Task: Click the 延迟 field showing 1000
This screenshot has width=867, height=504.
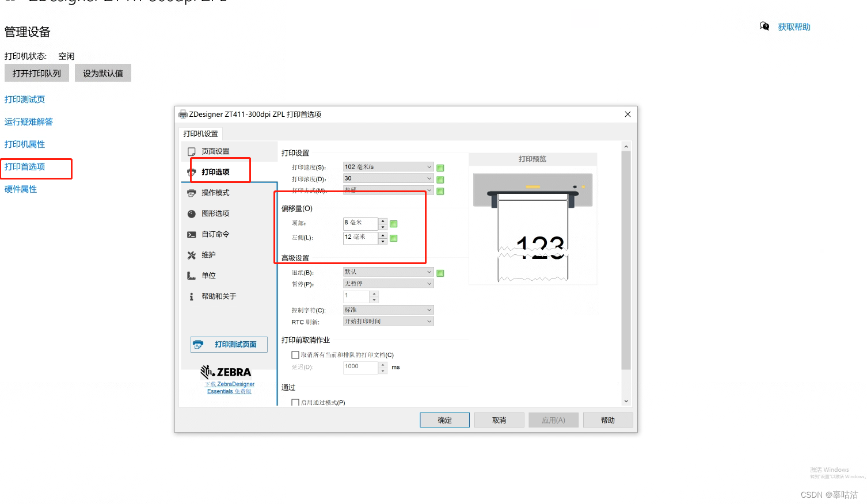Action: click(x=361, y=368)
